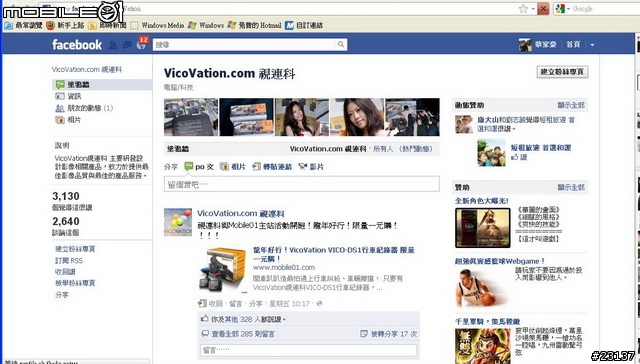Choose 轉貼連結 share link option
The height and width of the screenshot is (364, 640).
pos(272,166)
